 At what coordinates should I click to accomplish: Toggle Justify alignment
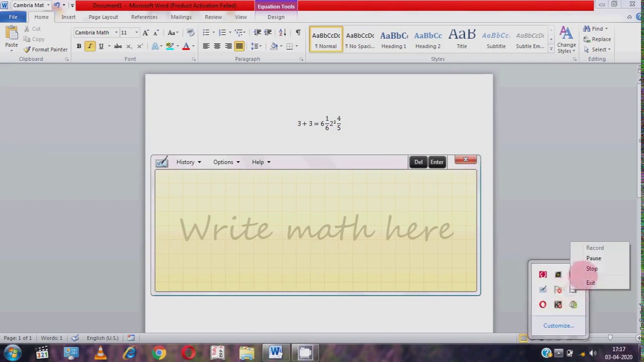[x=239, y=46]
